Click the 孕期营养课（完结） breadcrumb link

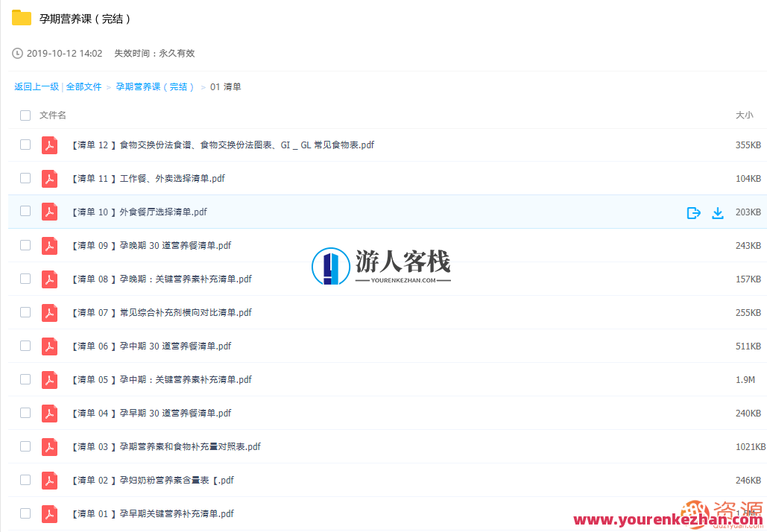pyautogui.click(x=152, y=86)
